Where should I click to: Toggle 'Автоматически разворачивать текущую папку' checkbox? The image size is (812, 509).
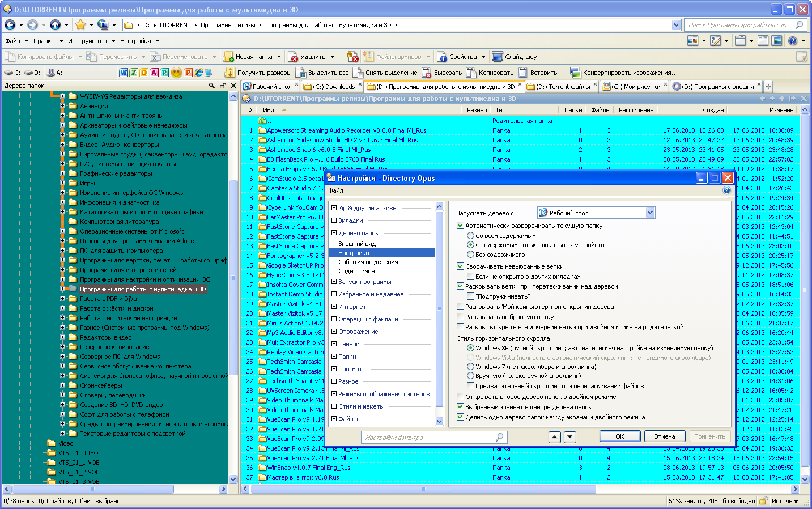coord(461,226)
